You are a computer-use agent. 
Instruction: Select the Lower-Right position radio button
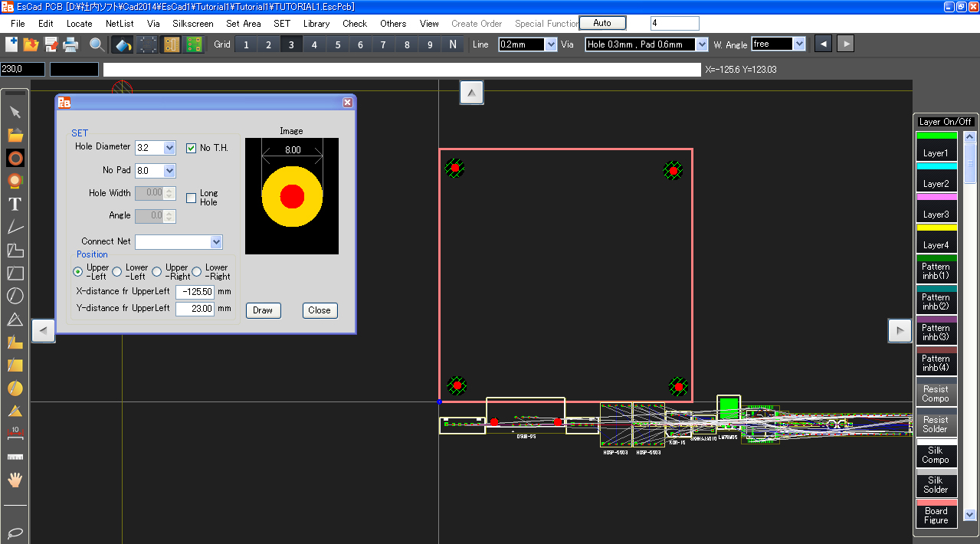197,271
